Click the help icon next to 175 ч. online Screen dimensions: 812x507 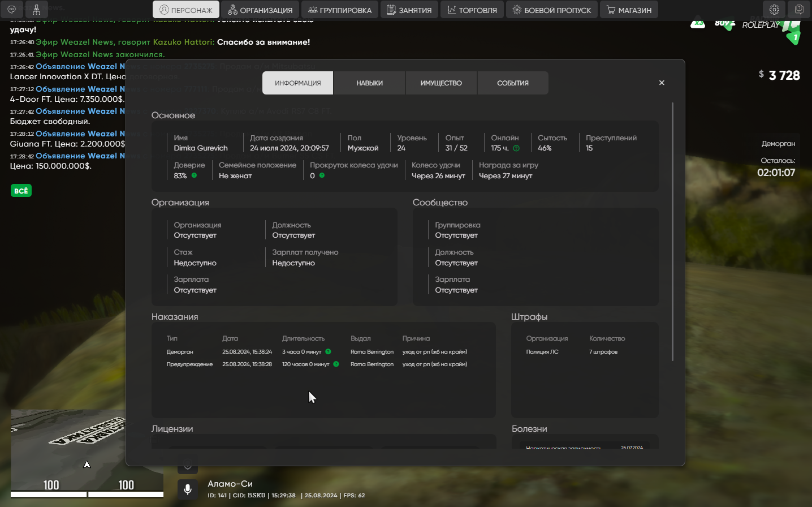[x=516, y=148]
